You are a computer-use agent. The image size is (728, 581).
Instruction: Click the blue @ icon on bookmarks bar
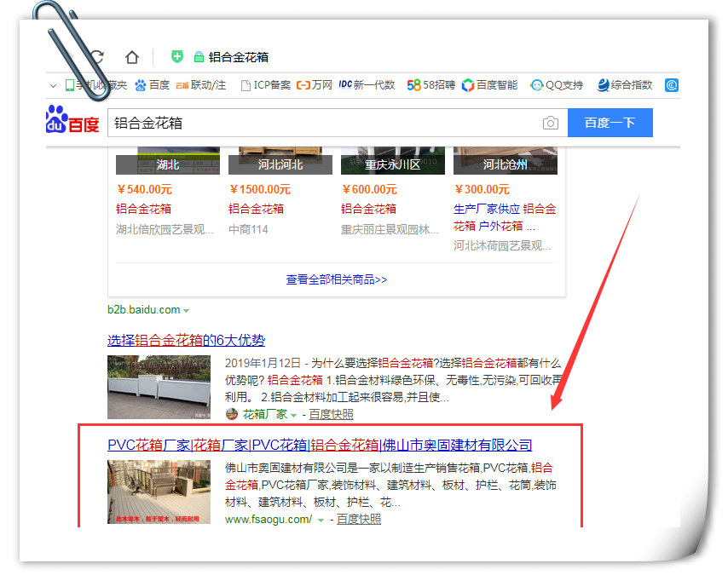point(672,85)
